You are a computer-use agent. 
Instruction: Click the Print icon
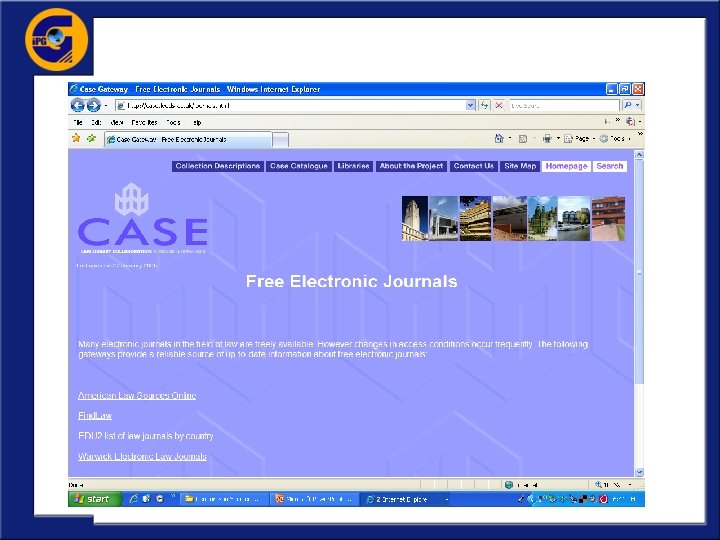(x=547, y=138)
